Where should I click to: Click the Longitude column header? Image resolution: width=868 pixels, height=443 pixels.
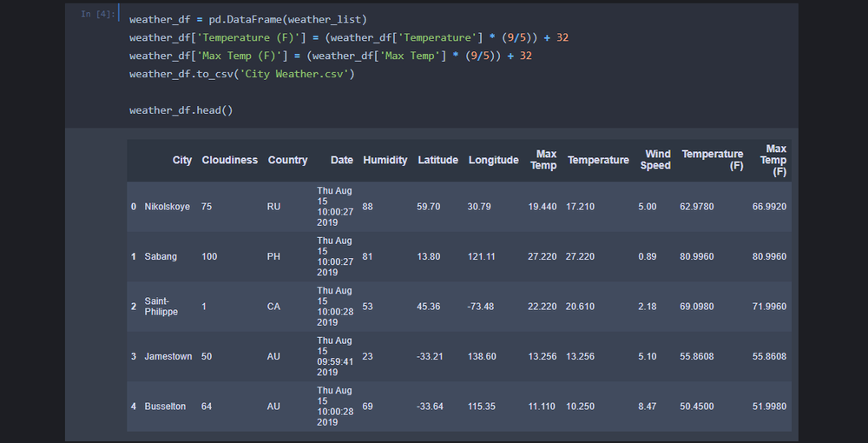[x=493, y=160]
